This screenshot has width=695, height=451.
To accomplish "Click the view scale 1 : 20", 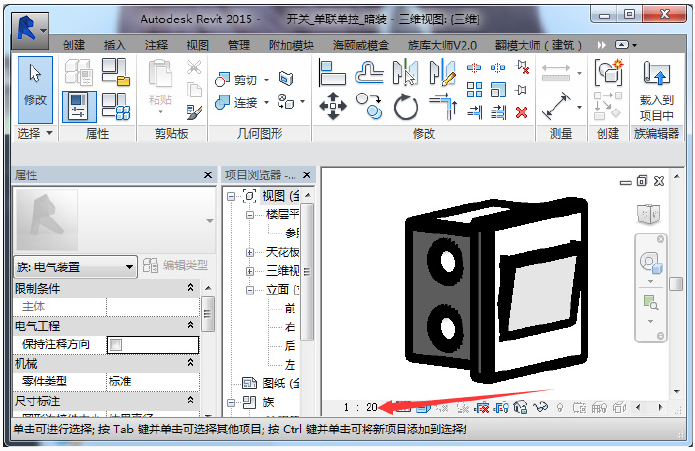I will tap(360, 407).
